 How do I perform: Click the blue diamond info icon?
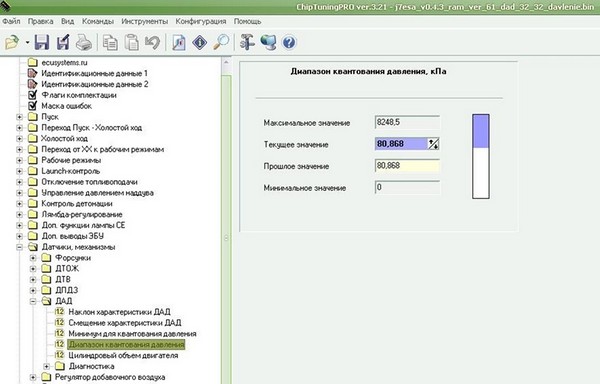(x=200, y=42)
